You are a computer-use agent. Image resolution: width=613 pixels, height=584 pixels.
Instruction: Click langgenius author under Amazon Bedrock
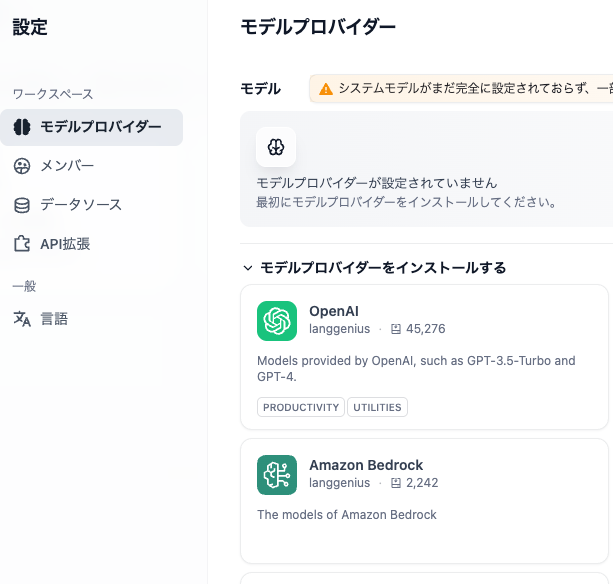point(339,483)
